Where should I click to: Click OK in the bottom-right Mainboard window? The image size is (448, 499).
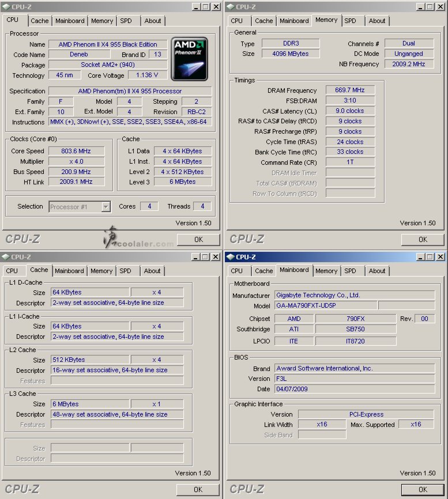(x=423, y=489)
